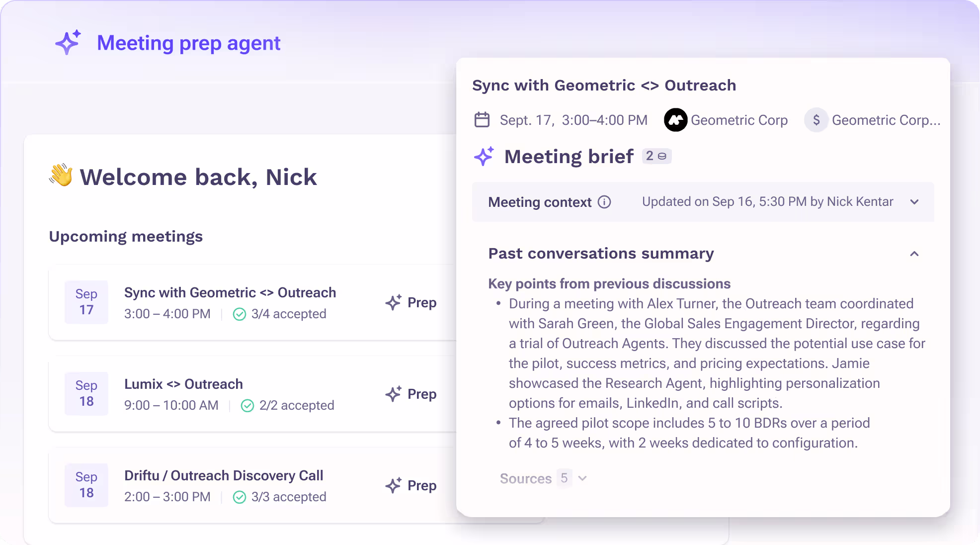The image size is (980, 545).
Task: Click the accepted checkmark on Driftu call
Action: point(240,496)
